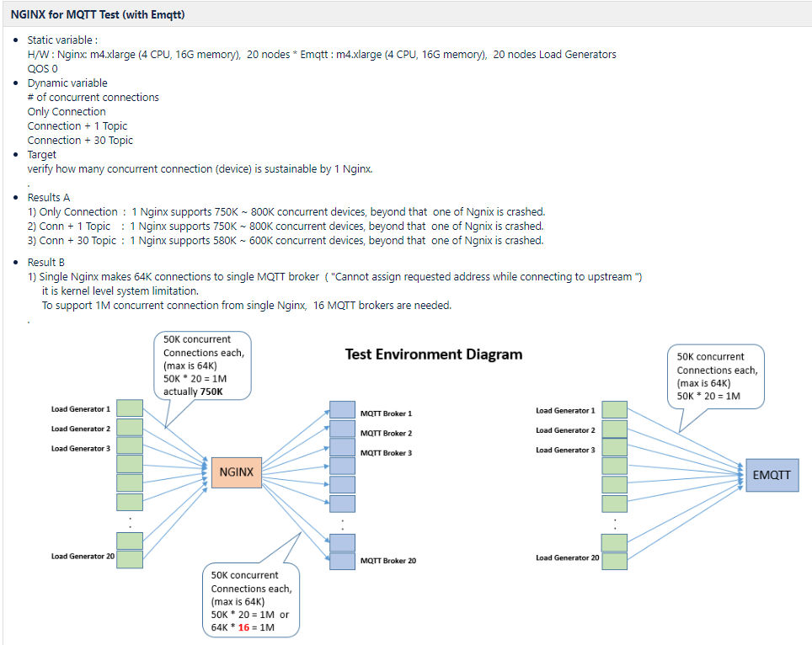Click the Load Generator 2 box beside EMQTT
This screenshot has width=812, height=645.
(x=614, y=429)
